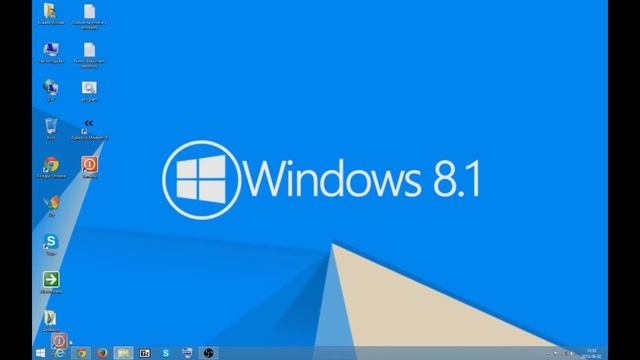Open the shield-shaped taskbar icon
Screen dimensions: 640x360
(187, 353)
